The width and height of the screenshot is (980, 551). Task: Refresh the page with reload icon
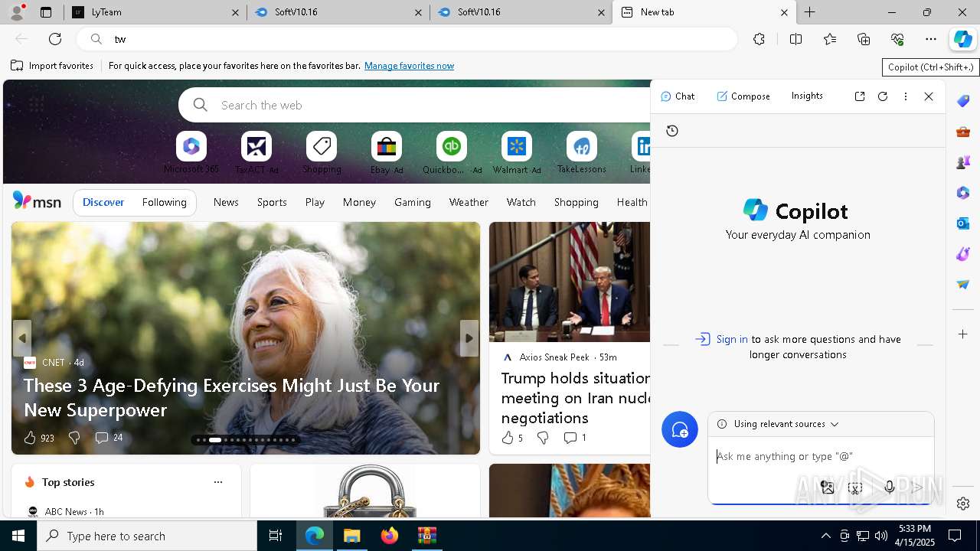(55, 39)
